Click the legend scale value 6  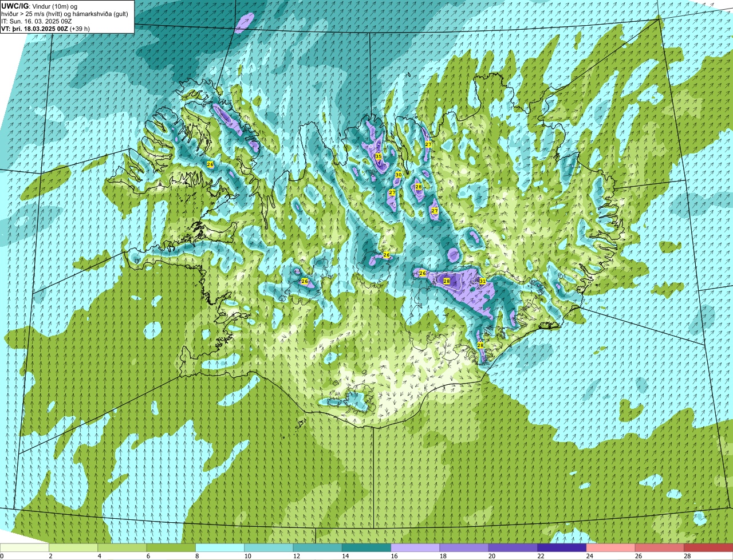[148, 556]
